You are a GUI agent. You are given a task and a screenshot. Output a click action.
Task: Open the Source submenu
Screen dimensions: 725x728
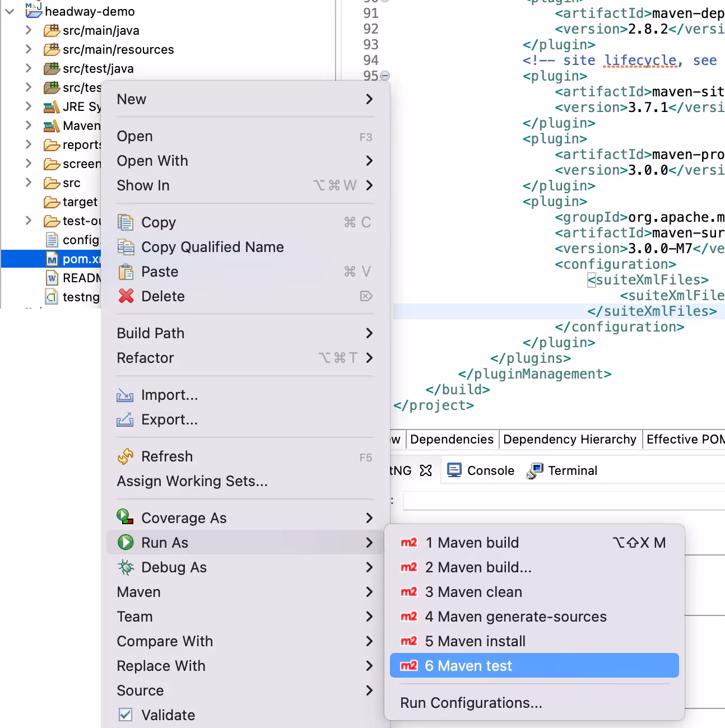[x=245, y=690]
